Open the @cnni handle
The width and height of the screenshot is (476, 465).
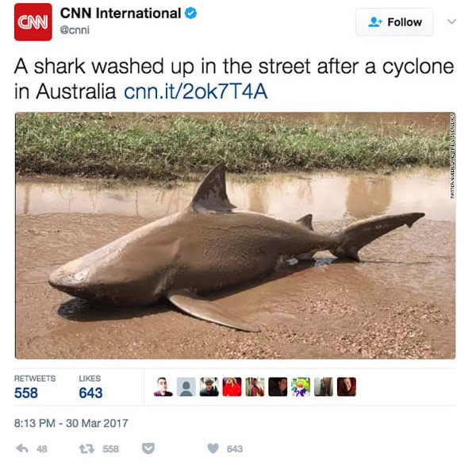75,30
